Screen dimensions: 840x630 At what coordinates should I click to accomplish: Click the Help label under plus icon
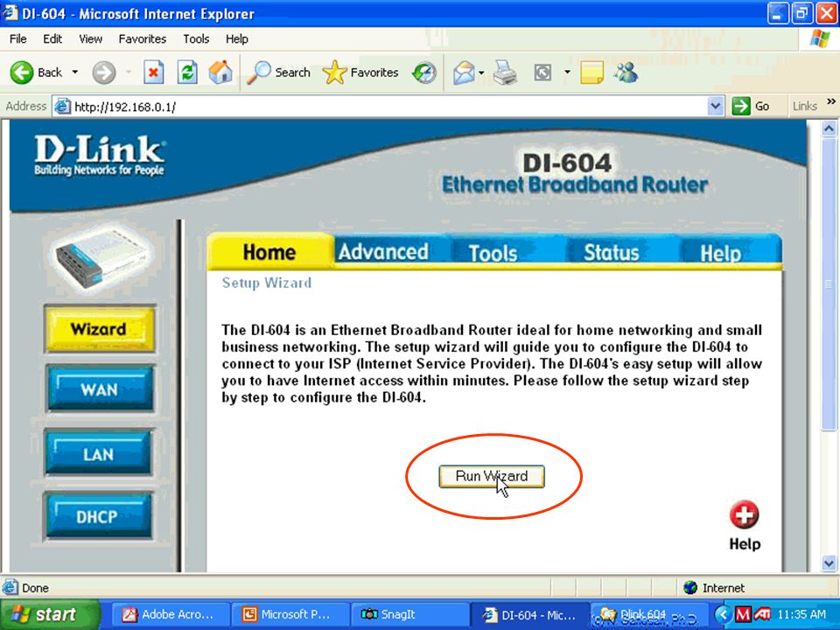click(745, 543)
